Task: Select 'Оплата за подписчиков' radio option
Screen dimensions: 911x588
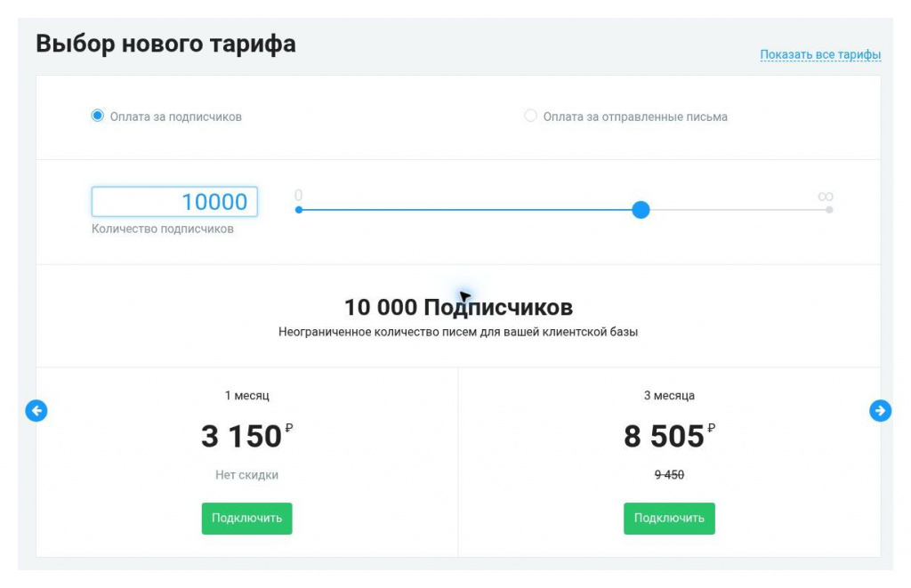Action: tap(98, 116)
